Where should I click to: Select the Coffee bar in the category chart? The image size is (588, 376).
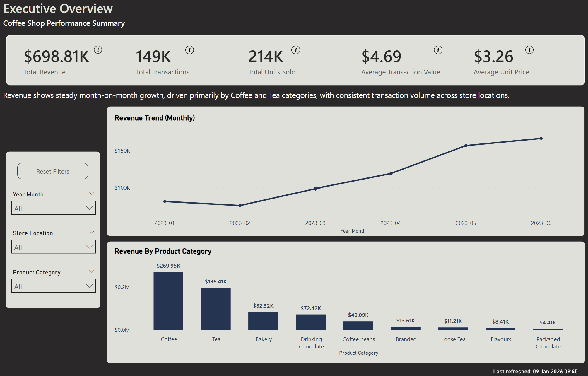coord(168,302)
